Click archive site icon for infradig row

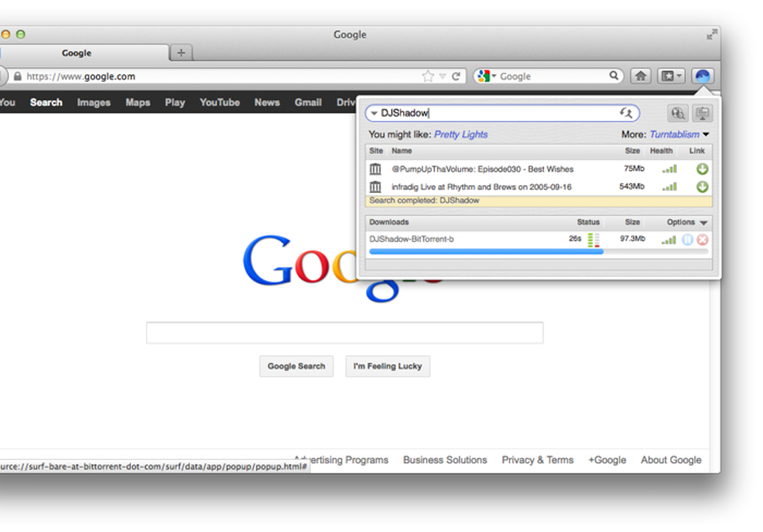coord(376,186)
